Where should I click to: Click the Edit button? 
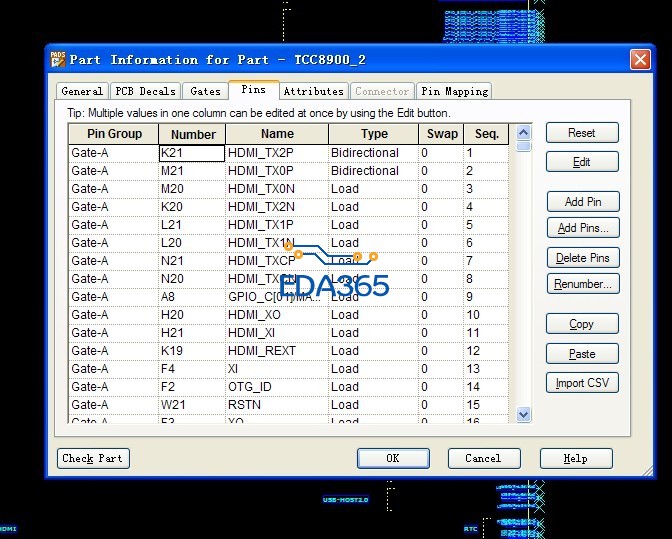pos(581,162)
